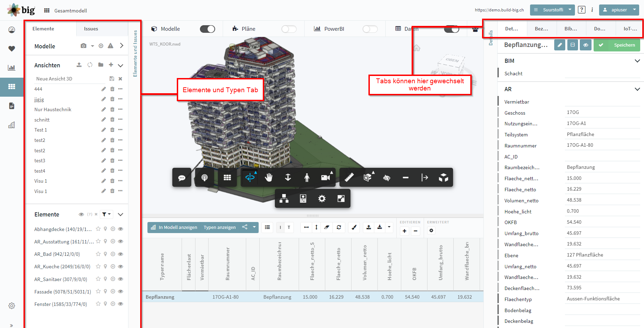The height and width of the screenshot is (328, 644).
Task: Click the comment speech bubble icon
Action: coord(182,178)
